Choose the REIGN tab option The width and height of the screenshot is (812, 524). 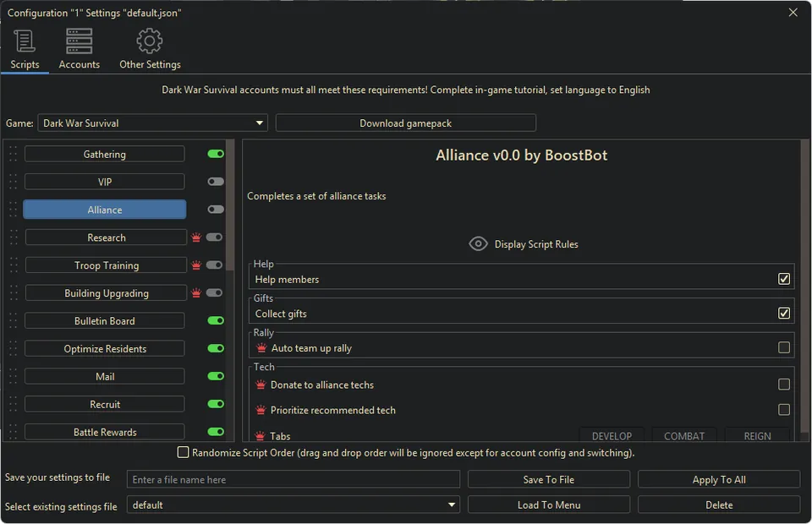757,435
